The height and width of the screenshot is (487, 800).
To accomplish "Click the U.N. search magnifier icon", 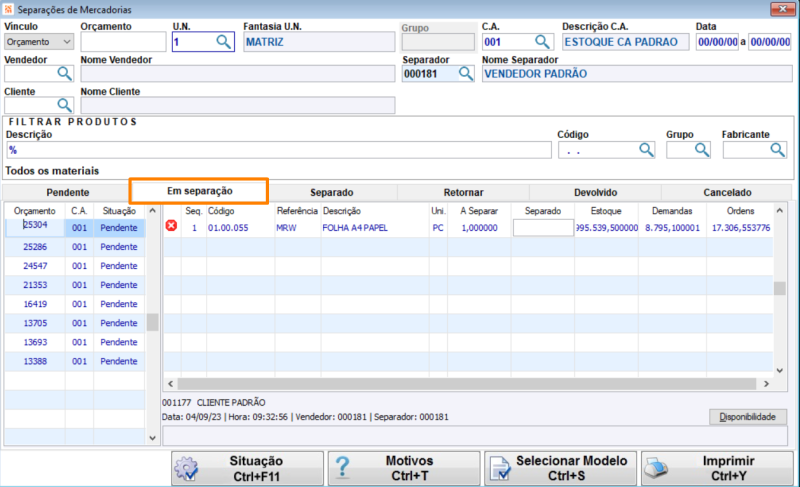I will [x=223, y=42].
